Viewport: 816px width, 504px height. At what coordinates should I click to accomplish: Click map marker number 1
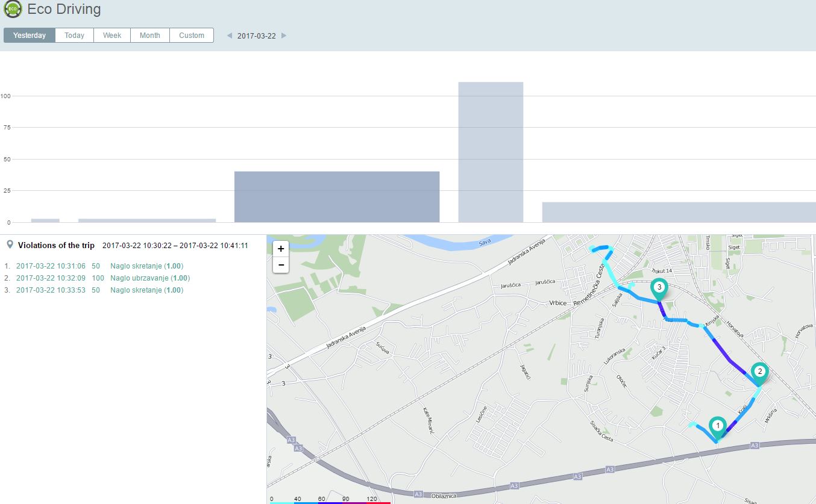[717, 426]
